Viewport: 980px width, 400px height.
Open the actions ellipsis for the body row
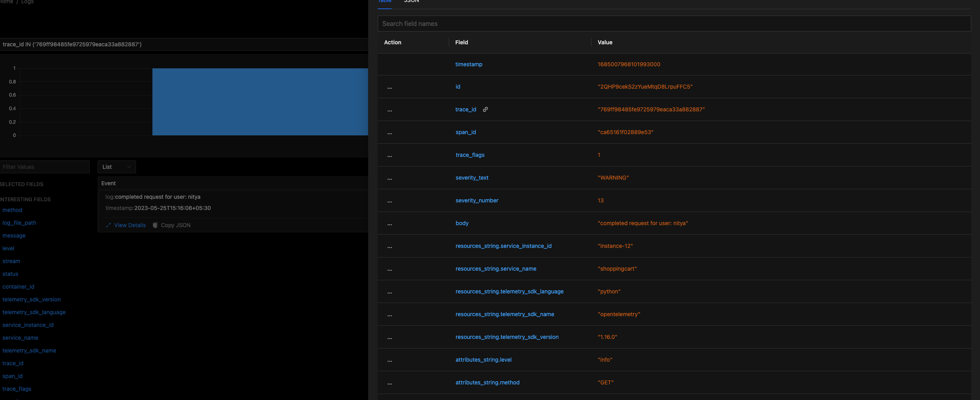click(x=389, y=223)
